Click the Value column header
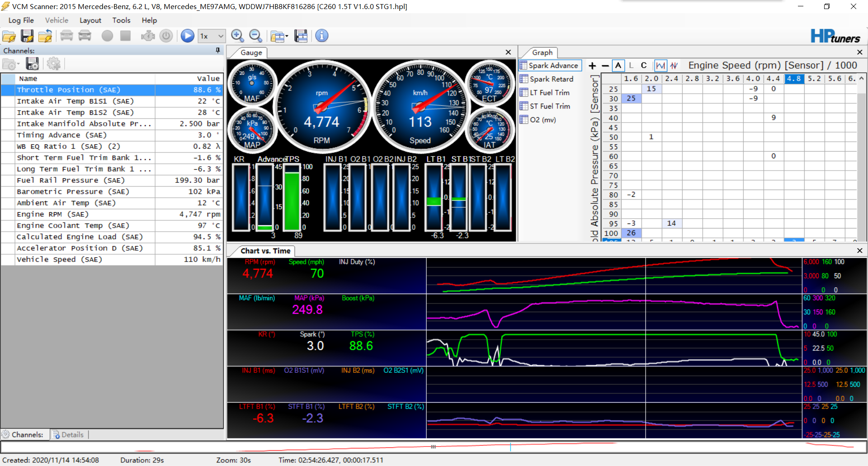This screenshot has width=868, height=466. tap(189, 79)
